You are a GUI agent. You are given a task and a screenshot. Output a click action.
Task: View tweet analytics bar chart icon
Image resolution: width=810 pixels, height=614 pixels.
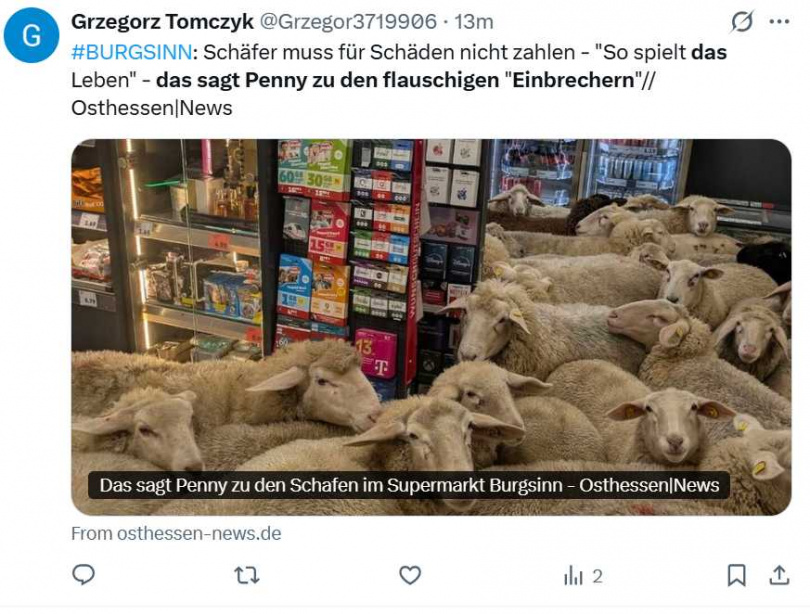click(x=573, y=576)
